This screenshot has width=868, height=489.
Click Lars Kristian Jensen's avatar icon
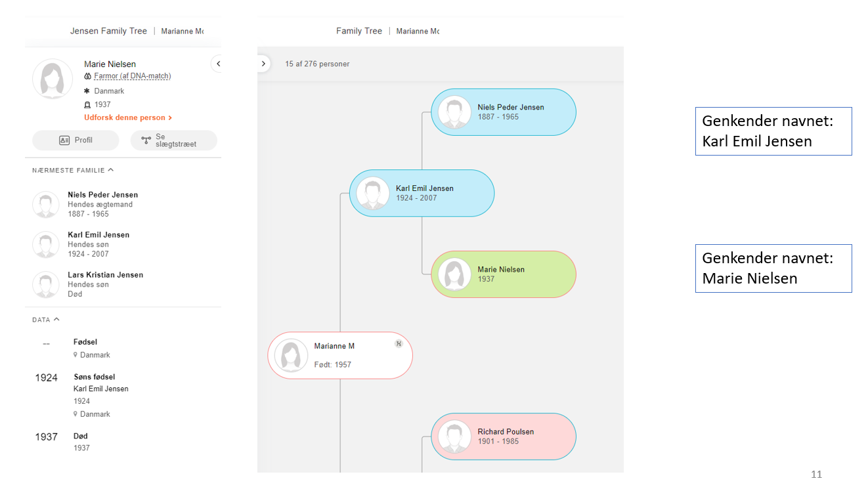point(46,285)
